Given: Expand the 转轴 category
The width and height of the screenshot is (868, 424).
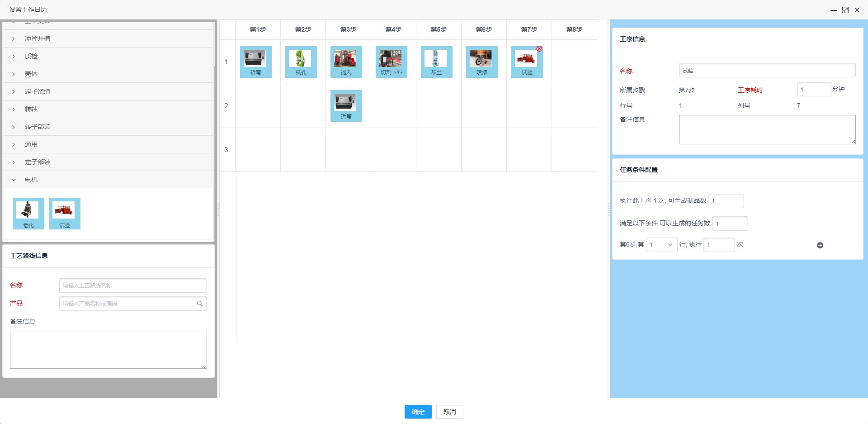Looking at the screenshot, I should pos(108,109).
